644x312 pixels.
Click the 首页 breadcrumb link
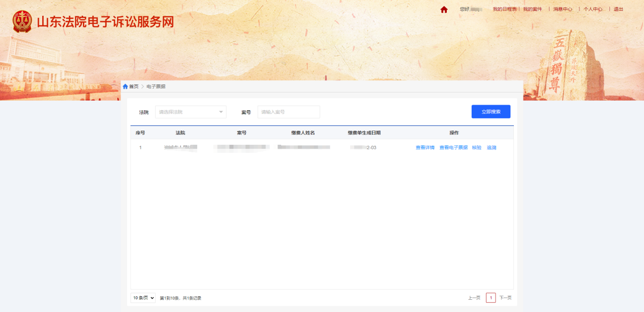[x=134, y=86]
